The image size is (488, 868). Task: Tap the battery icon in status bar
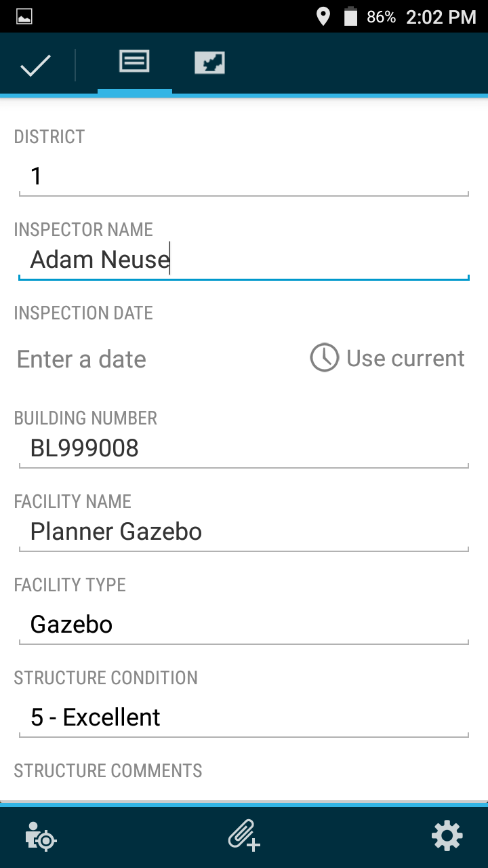pyautogui.click(x=350, y=17)
